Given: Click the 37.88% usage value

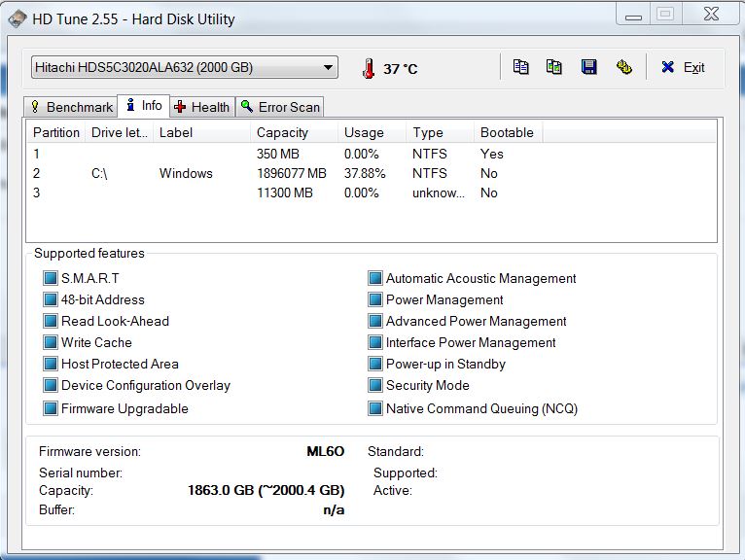Looking at the screenshot, I should point(365,173).
